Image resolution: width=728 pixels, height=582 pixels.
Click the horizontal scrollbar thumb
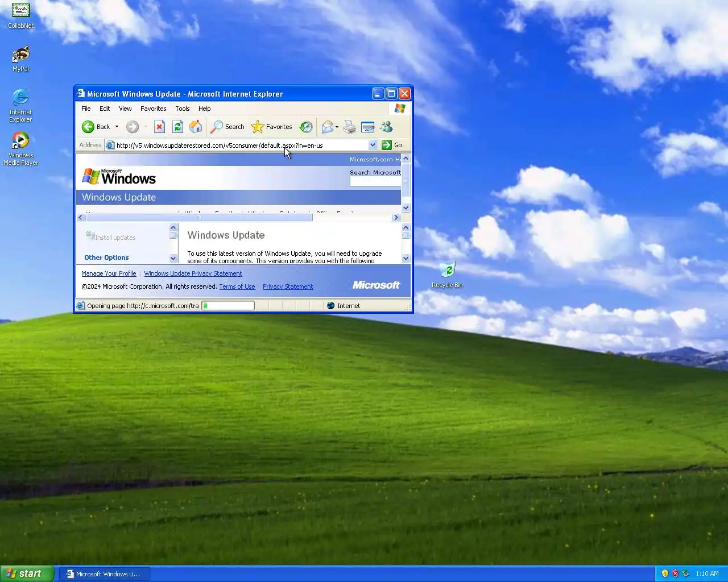pyautogui.click(x=199, y=218)
